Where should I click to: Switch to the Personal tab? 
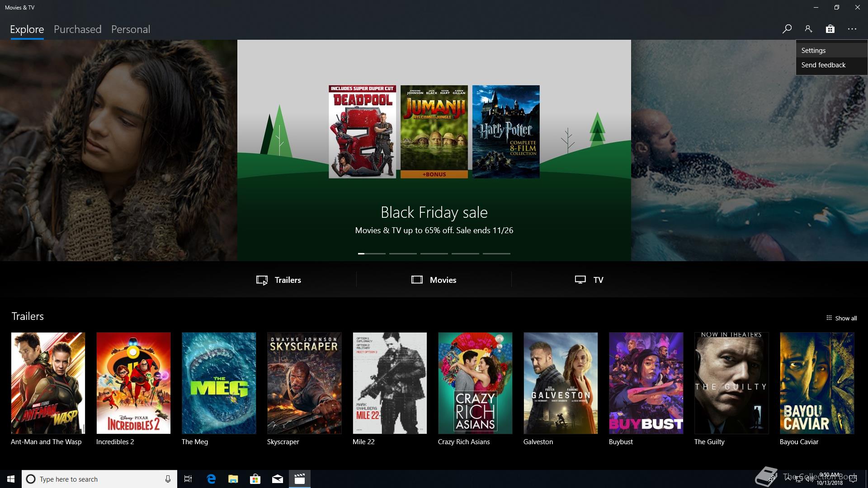[x=130, y=29]
